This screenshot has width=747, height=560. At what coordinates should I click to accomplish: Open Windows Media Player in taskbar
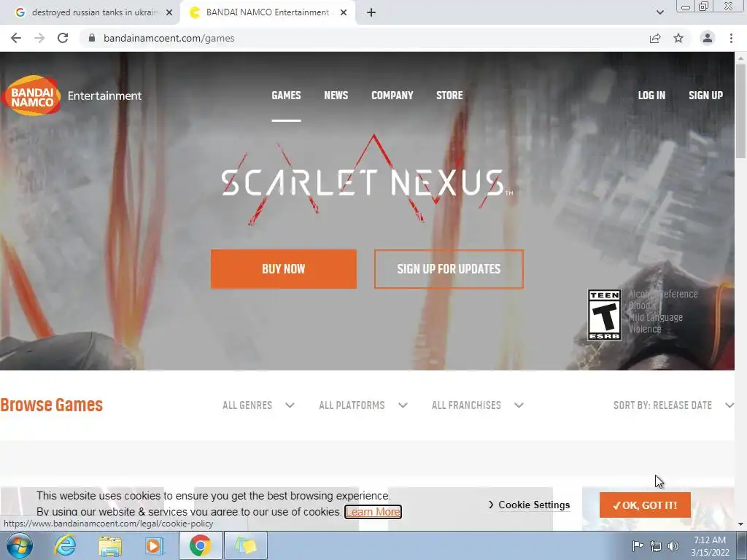click(155, 545)
